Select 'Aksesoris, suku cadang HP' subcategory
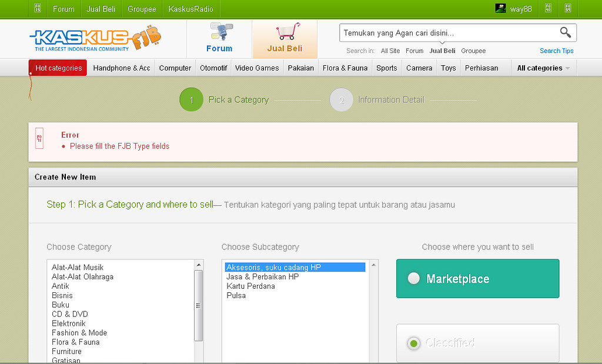This screenshot has width=602, height=364. (295, 267)
